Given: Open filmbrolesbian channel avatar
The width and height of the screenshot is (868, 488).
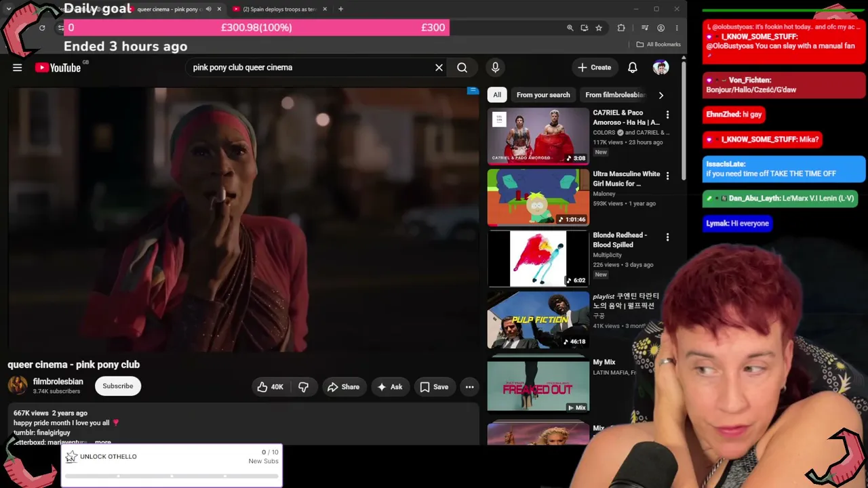Looking at the screenshot, I should pos(18,386).
